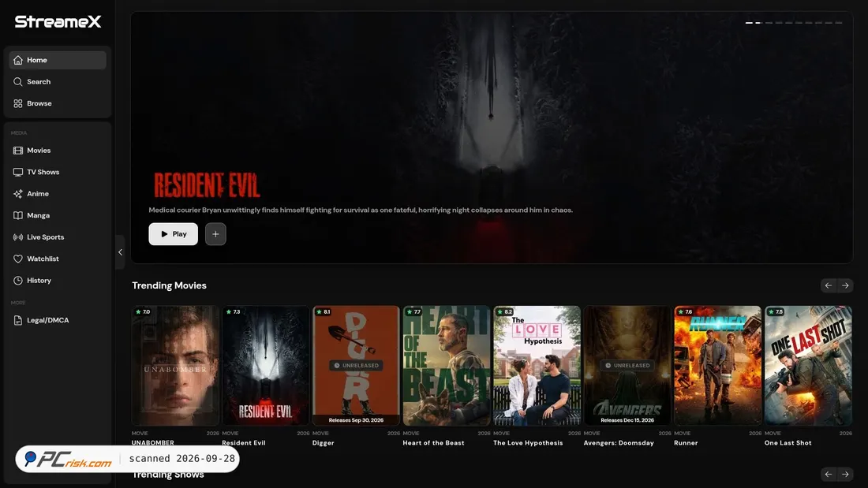
Task: Click Releases Dec 15, 2026 label
Action: coord(627,420)
